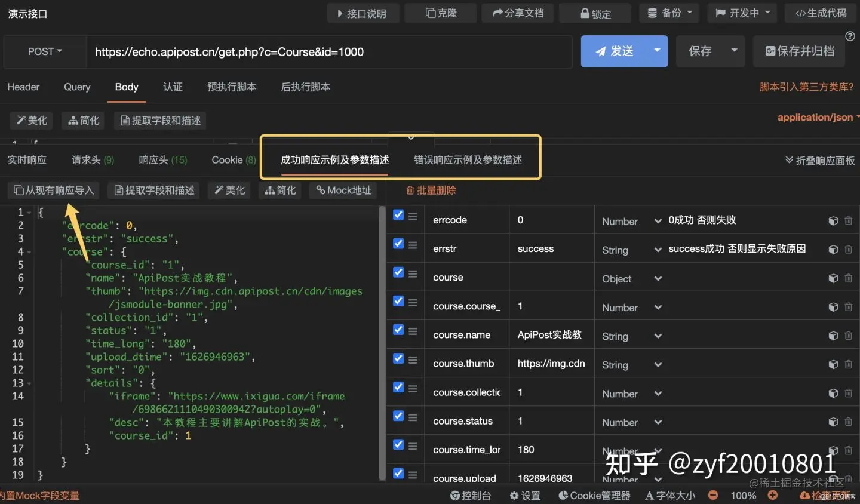Open the course.name String type dropdown
Viewport: 860px width, 504px height.
pyautogui.click(x=631, y=336)
